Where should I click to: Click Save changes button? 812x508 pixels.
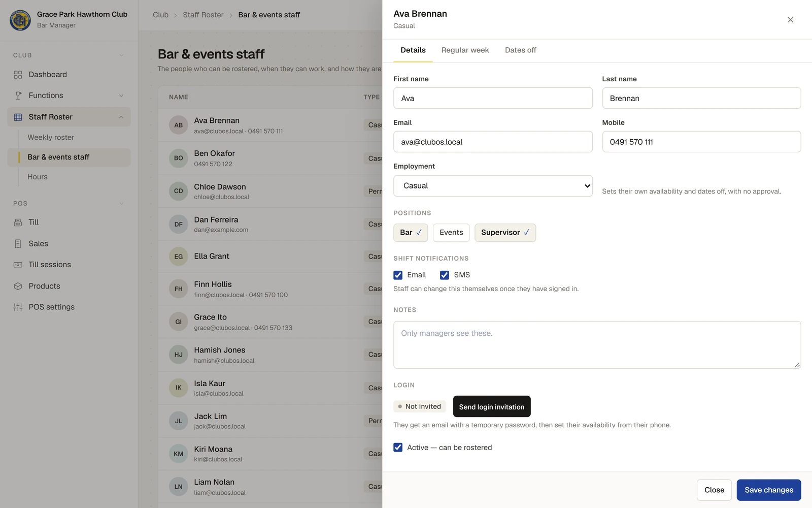(x=769, y=490)
